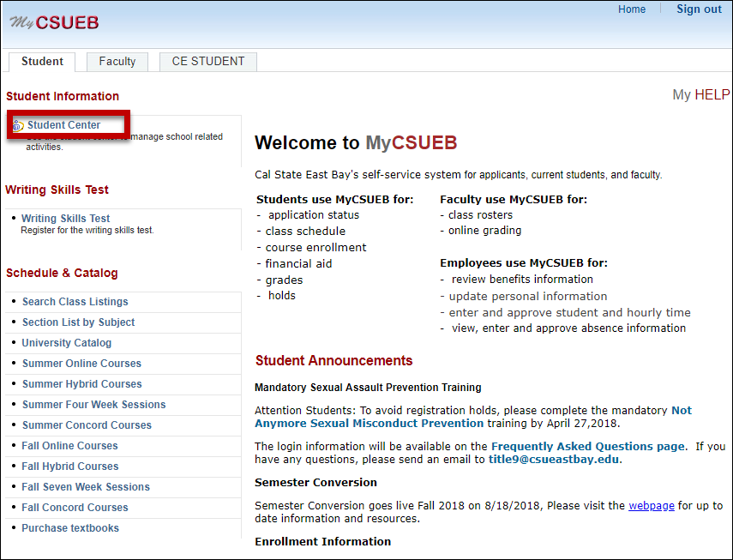
Task: Open the Student Center link
Action: (x=63, y=125)
